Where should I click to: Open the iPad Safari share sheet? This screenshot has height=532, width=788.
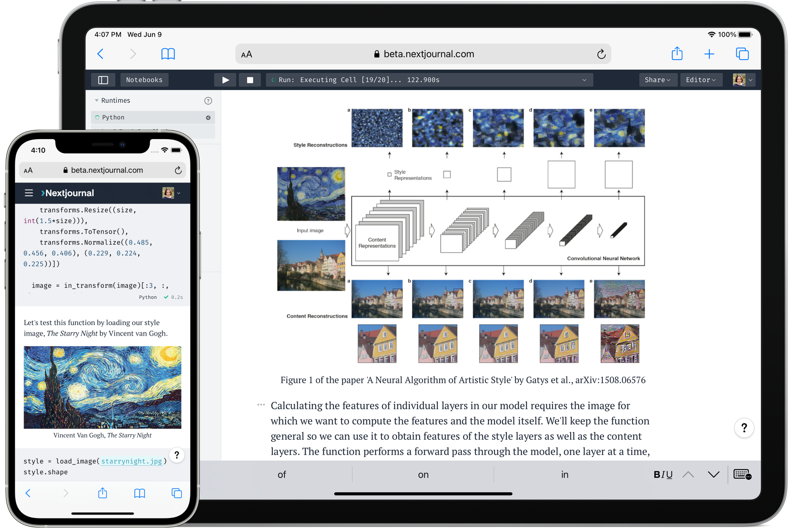pos(677,53)
